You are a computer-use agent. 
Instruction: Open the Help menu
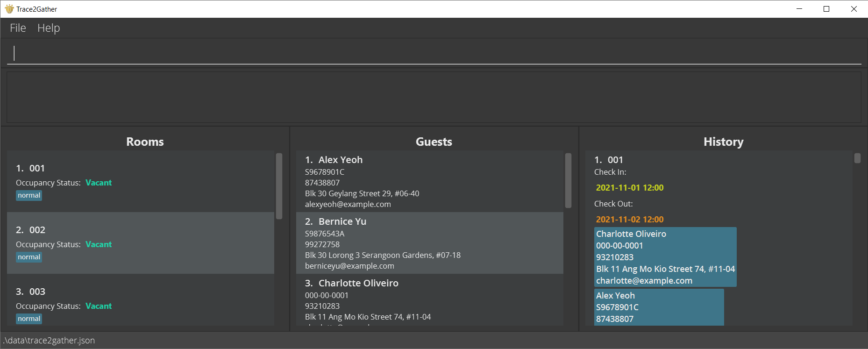pos(49,28)
